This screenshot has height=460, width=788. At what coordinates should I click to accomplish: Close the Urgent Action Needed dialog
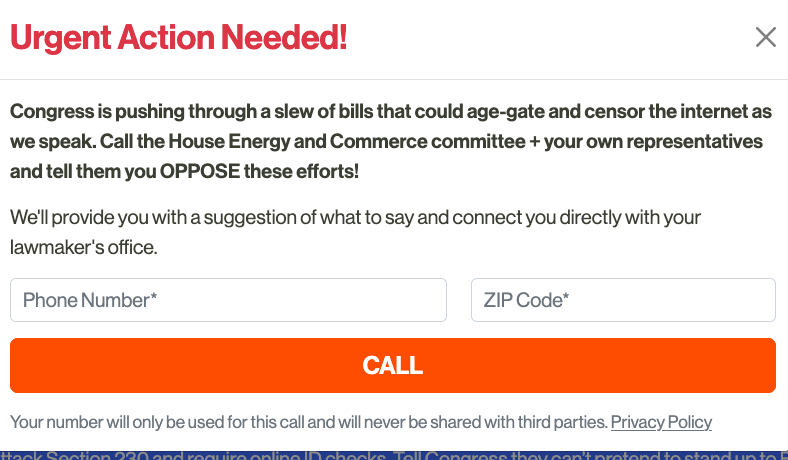tap(765, 38)
